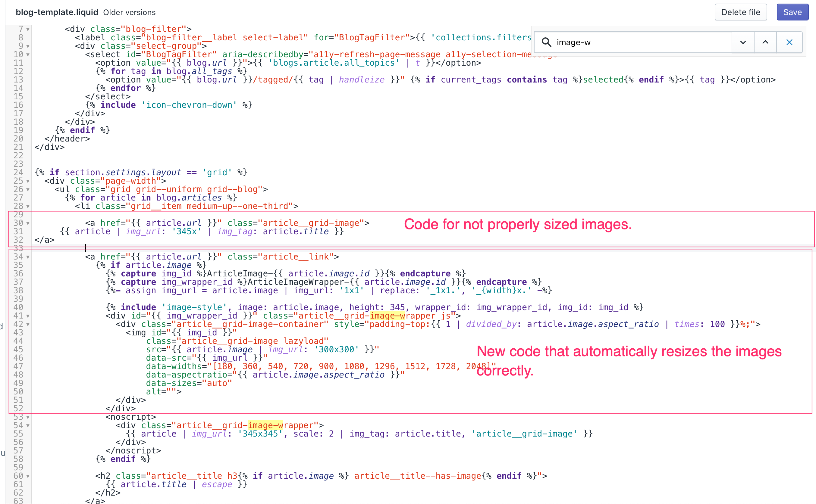Go to previous search match arrow

point(765,42)
